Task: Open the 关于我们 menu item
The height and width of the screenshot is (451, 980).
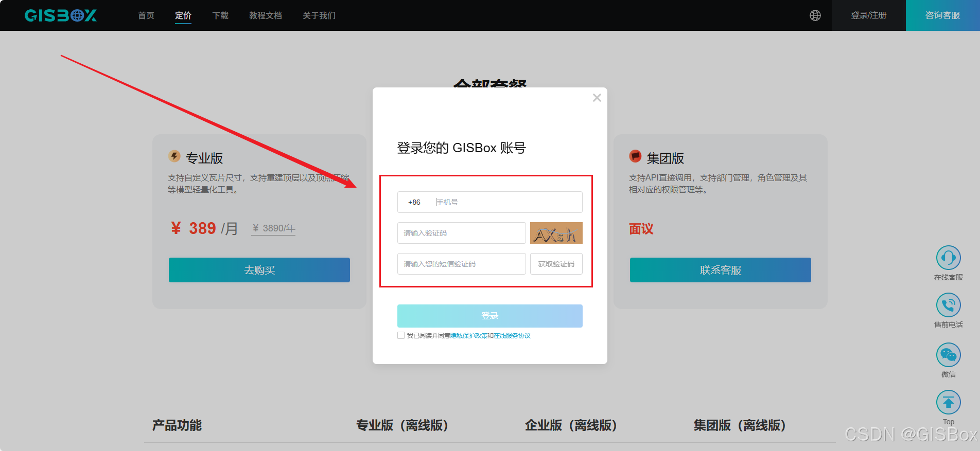Action: (319, 15)
